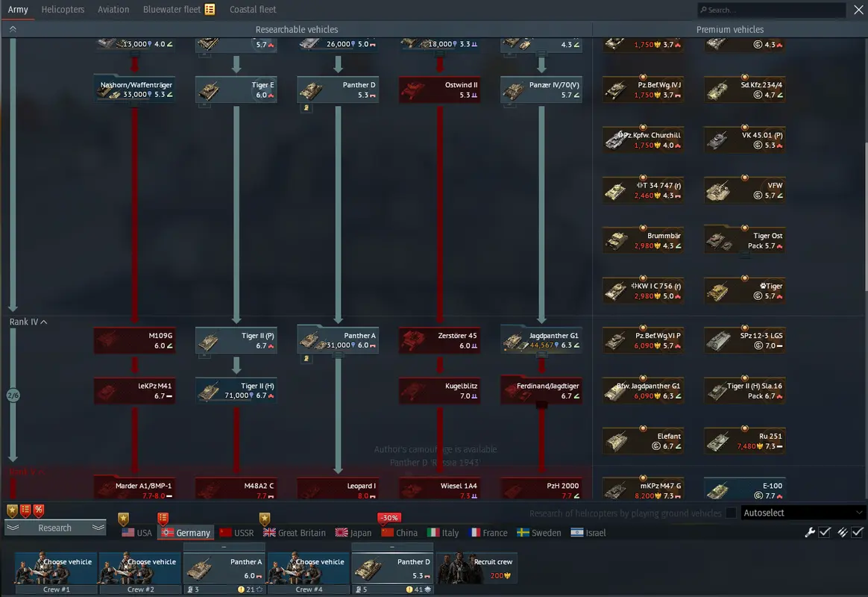Screen dimensions: 868x597
Task: Select the USSR nation
Action: coord(236,533)
